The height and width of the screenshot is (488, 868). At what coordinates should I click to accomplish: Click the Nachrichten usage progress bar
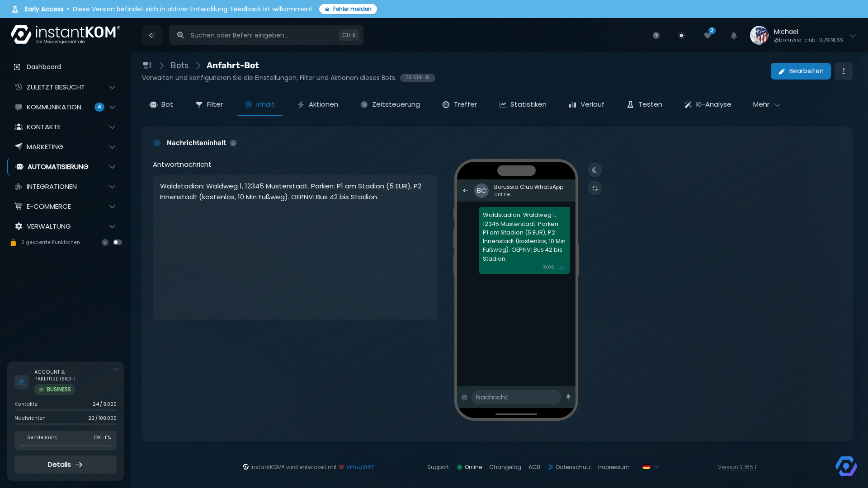pos(66,424)
